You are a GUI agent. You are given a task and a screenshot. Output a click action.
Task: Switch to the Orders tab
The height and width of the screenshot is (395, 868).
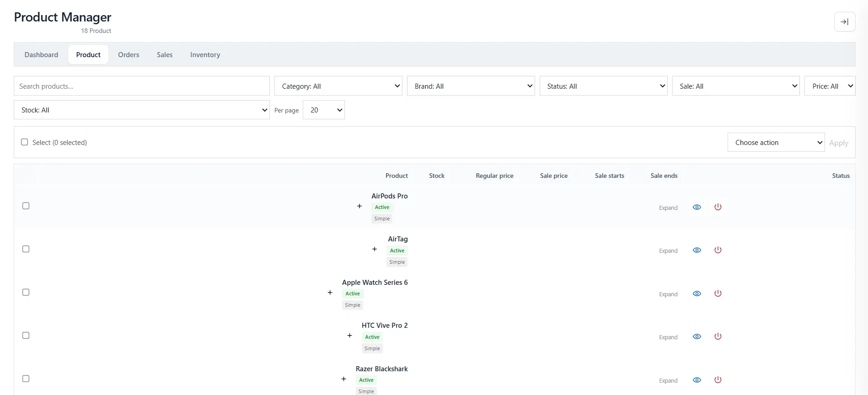pyautogui.click(x=129, y=54)
